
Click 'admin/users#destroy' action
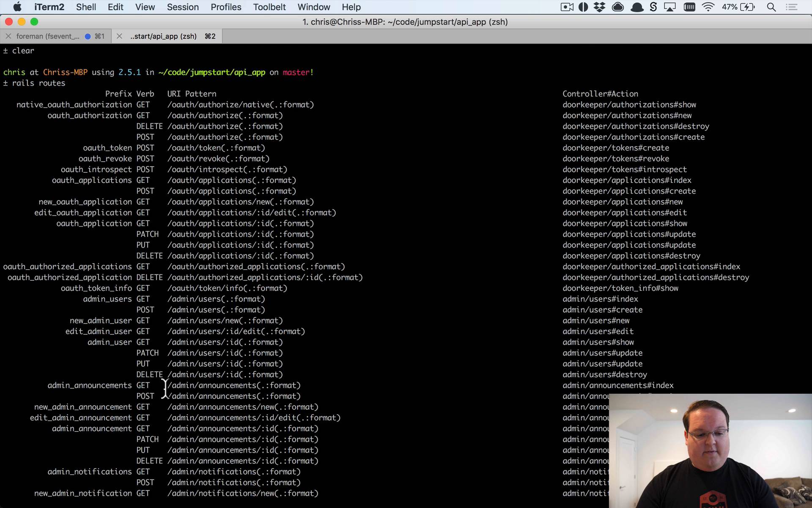coord(605,375)
